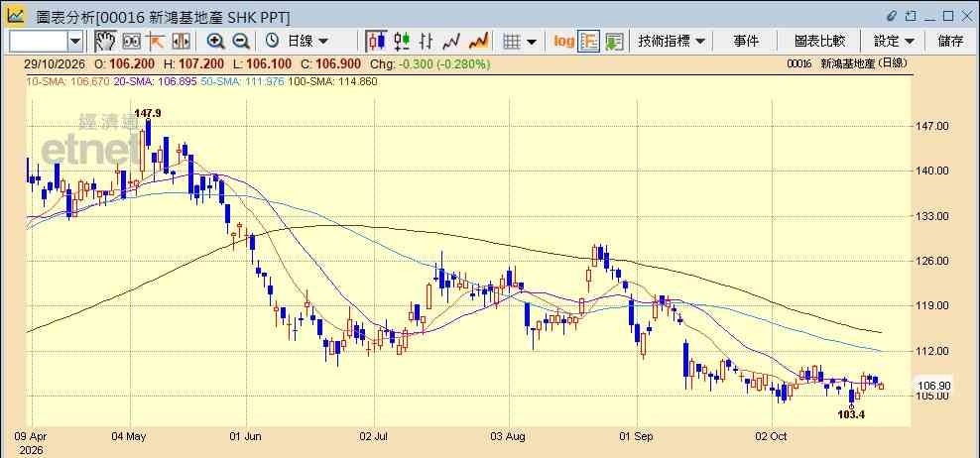Click the grid lines icon
Screen dimensions: 980x458
512,42
